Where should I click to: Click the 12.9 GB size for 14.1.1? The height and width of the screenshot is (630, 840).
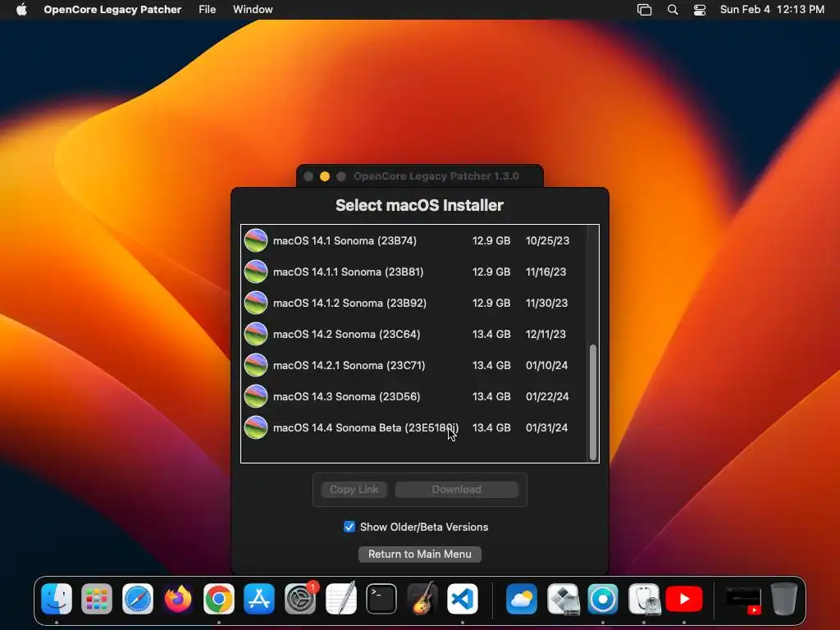491,272
